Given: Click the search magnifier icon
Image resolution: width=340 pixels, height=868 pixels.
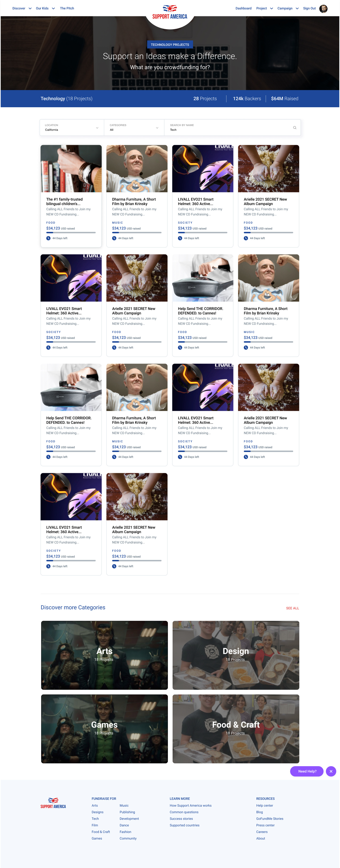Looking at the screenshot, I should pyautogui.click(x=295, y=128).
